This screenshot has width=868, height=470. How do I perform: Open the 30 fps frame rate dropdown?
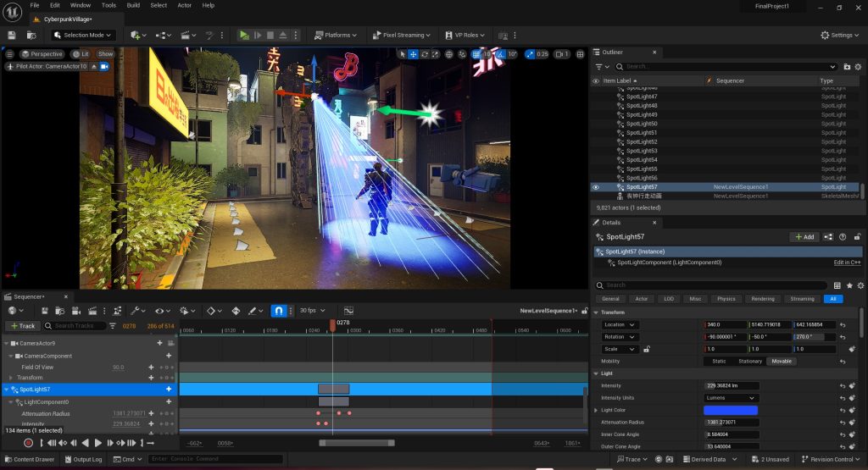click(312, 311)
